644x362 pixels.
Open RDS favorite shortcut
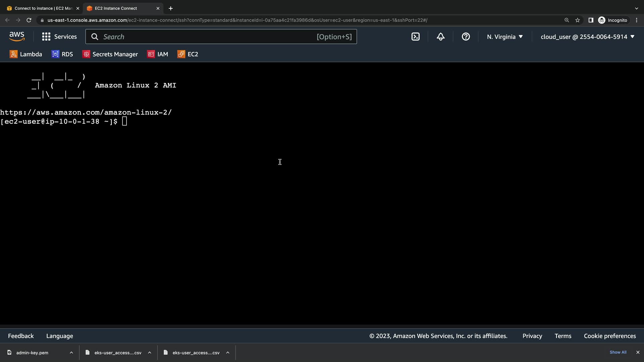tap(62, 54)
